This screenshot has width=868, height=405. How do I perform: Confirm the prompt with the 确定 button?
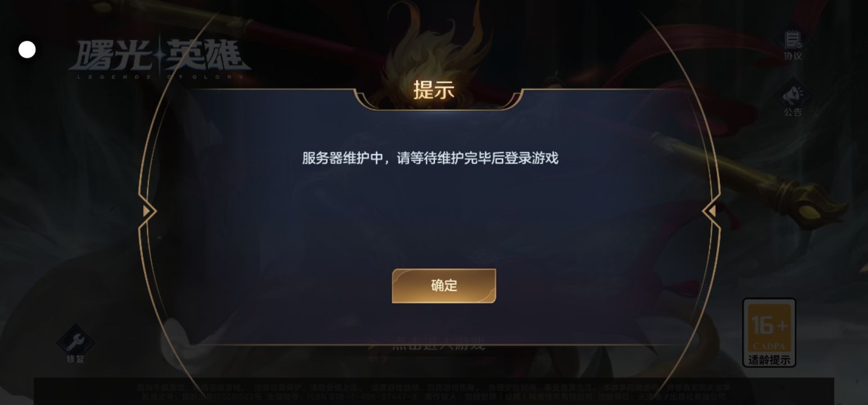tap(444, 286)
